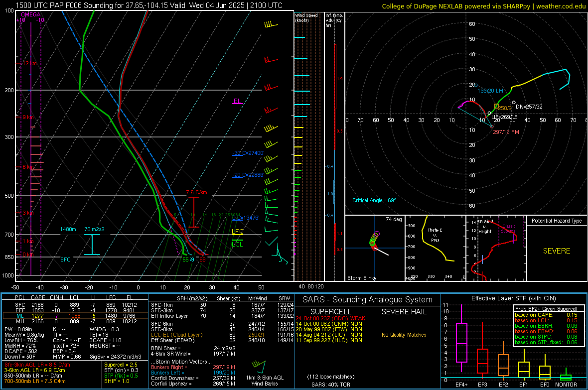This screenshot has height=390, width=588.
Task: Select the cyan effective inflow layer bracket
Action: point(92,245)
